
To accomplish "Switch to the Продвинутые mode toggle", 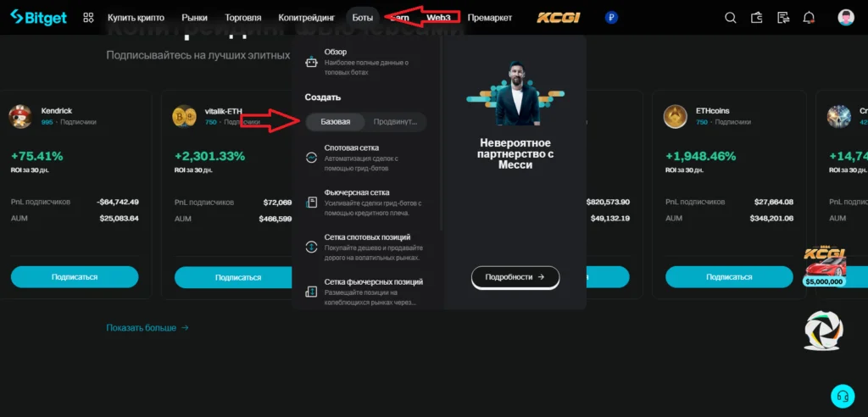I will pos(395,122).
